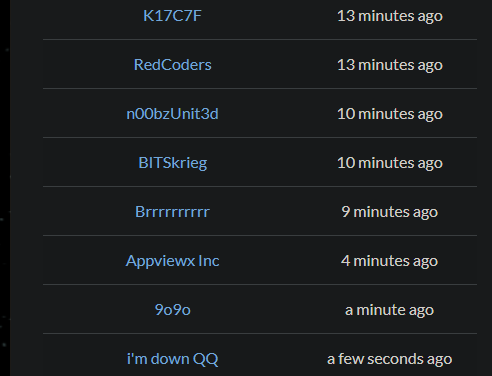Click the a few seconds ago timestamp
Viewport: 492px width, 376px height.
coord(390,359)
